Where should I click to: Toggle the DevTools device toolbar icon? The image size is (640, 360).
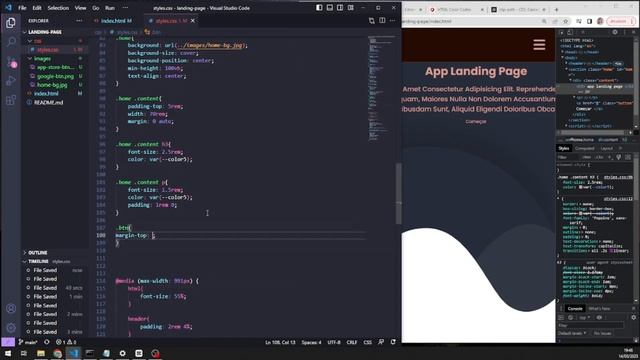click(x=570, y=32)
